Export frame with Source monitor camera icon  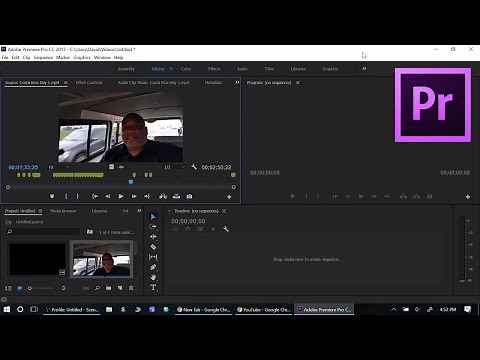pyautogui.click(x=189, y=196)
